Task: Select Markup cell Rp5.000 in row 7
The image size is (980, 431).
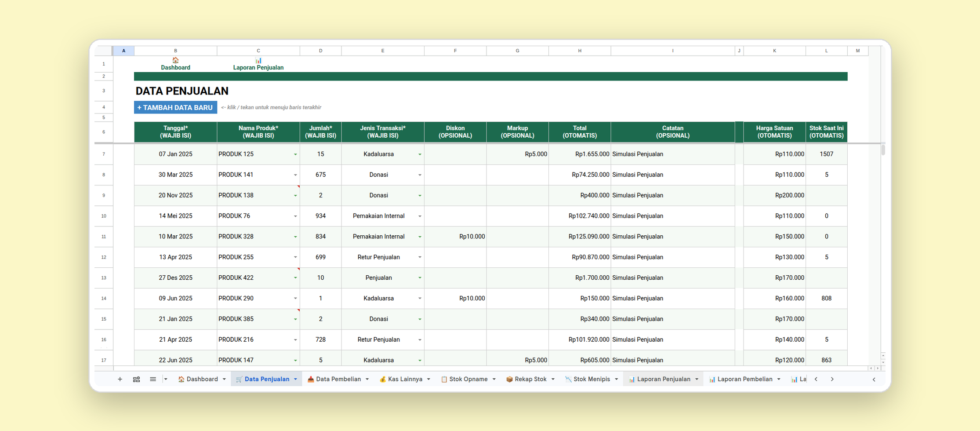Action: point(517,154)
